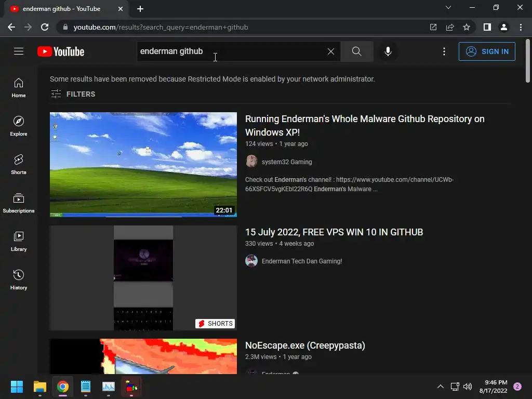Open the FREE VPS WIN 10 short thumbnail
The image size is (532, 399).
[x=143, y=278]
